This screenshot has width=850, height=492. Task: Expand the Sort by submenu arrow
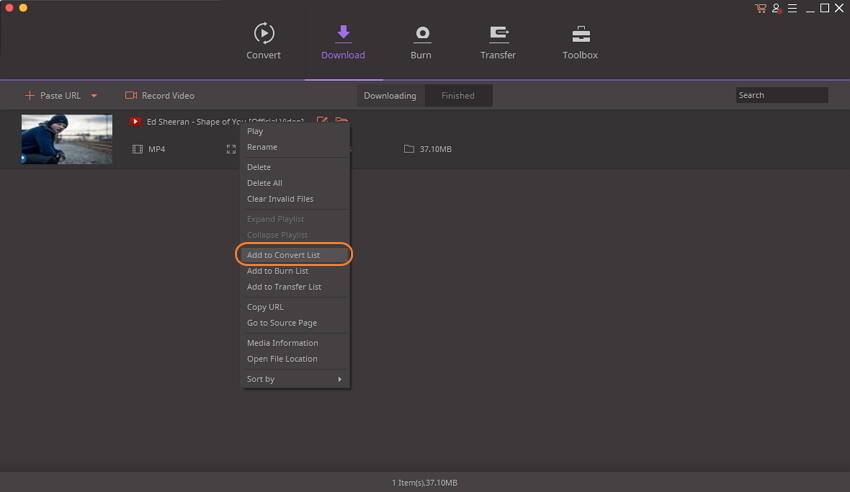[340, 379]
